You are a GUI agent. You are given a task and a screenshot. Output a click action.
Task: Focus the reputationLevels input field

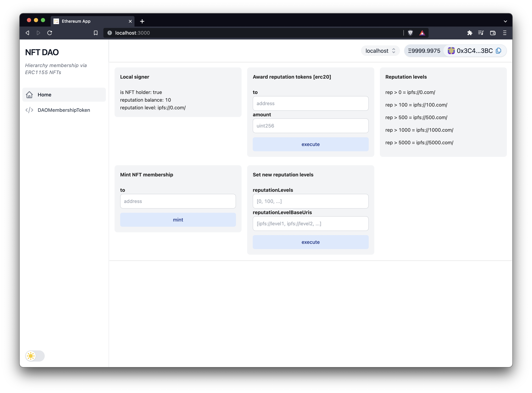point(311,201)
